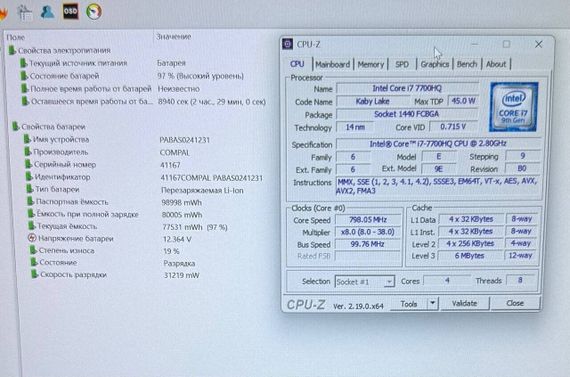
Task: Click the Kaby Lake code name field
Action: [372, 101]
